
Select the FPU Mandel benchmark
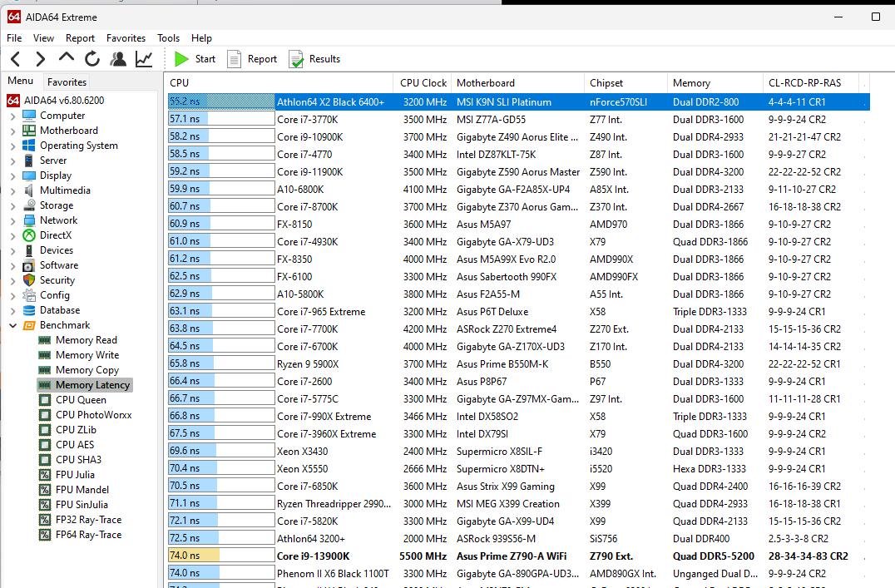(82, 490)
